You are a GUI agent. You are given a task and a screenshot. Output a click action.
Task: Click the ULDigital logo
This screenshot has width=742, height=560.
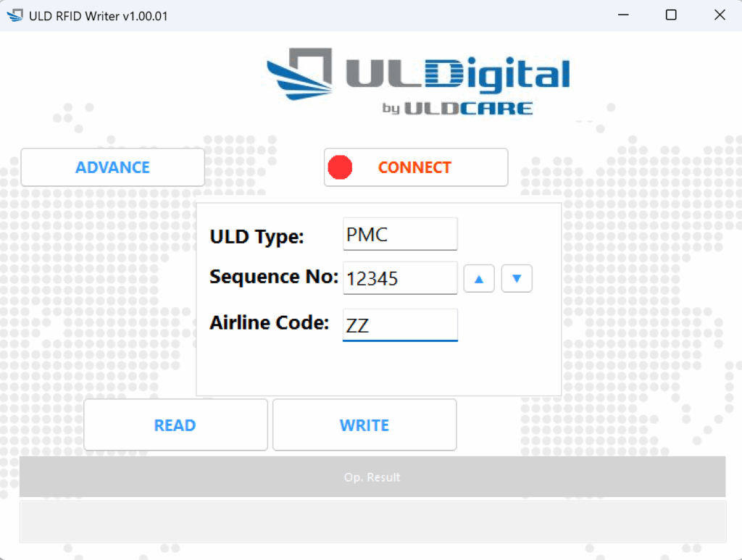tap(418, 73)
